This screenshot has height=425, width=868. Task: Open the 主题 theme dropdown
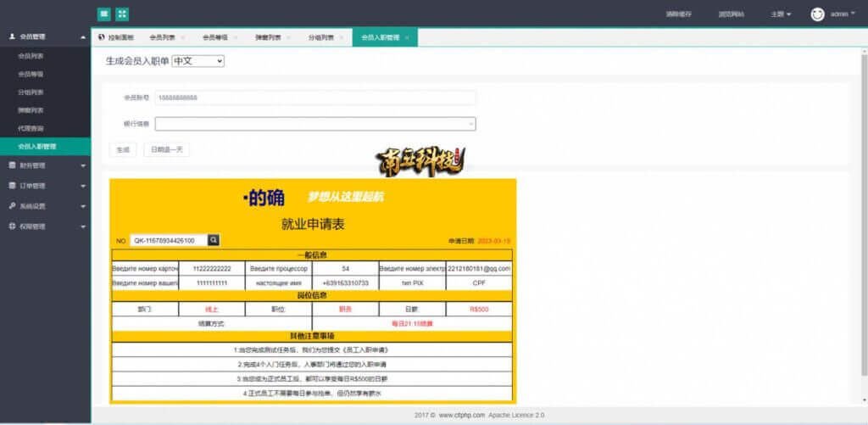point(781,14)
